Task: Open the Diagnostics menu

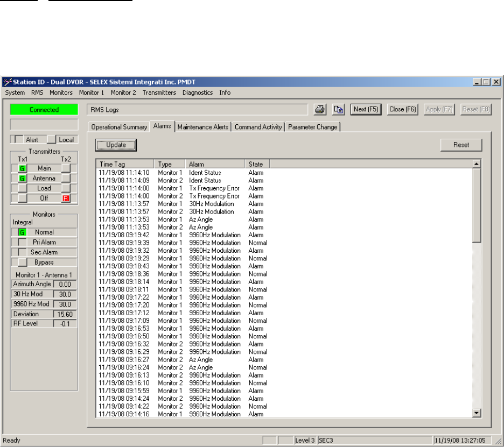Action: click(x=198, y=93)
